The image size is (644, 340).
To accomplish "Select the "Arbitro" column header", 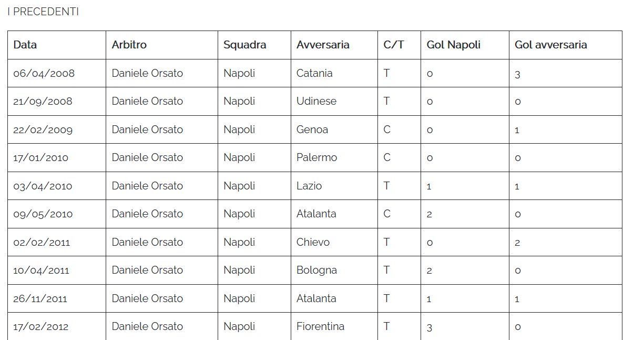I will pyautogui.click(x=129, y=45).
